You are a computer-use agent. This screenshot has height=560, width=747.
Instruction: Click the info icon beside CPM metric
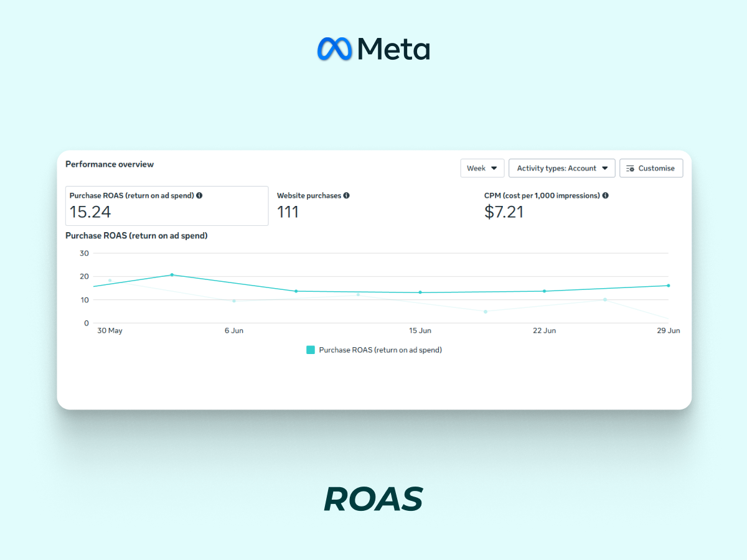pyautogui.click(x=605, y=195)
